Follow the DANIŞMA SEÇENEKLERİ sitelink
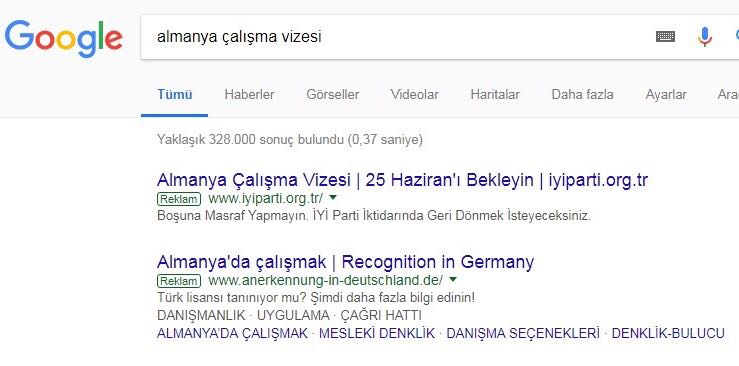Viewport: 739px width, 366px height. tap(523, 333)
